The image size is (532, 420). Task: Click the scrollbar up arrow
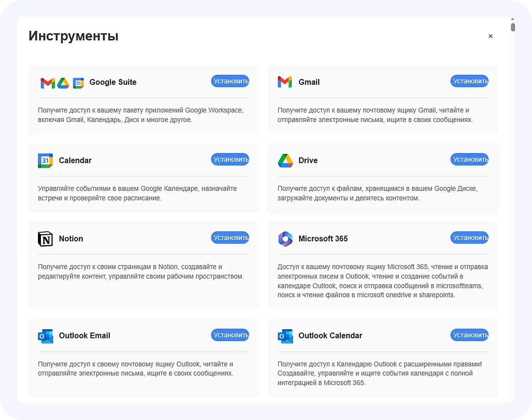[x=513, y=19]
